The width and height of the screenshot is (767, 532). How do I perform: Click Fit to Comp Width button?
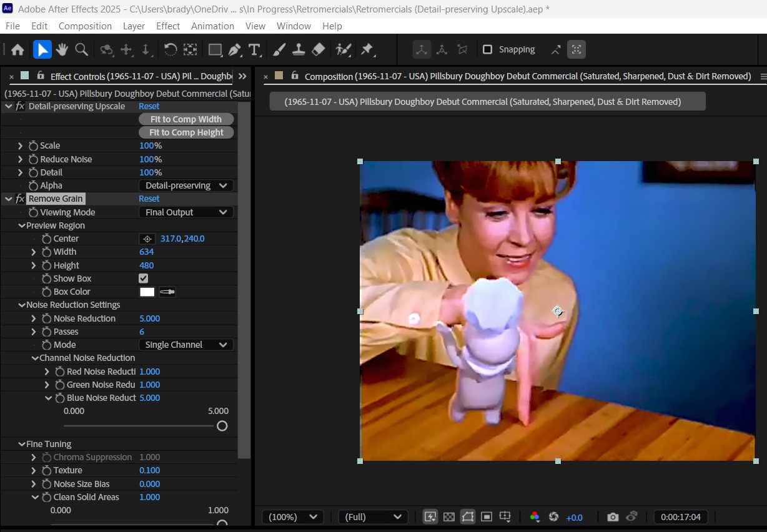(186, 119)
